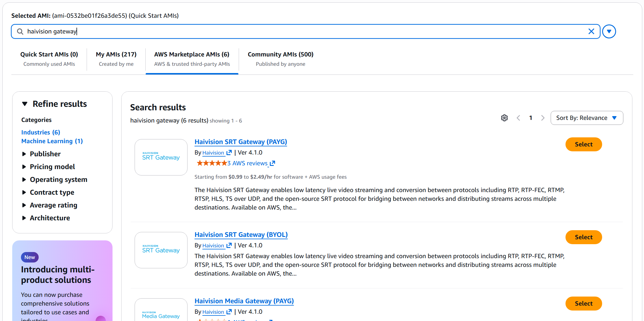Click the next page arrow
This screenshot has height=321, width=644.
[543, 118]
